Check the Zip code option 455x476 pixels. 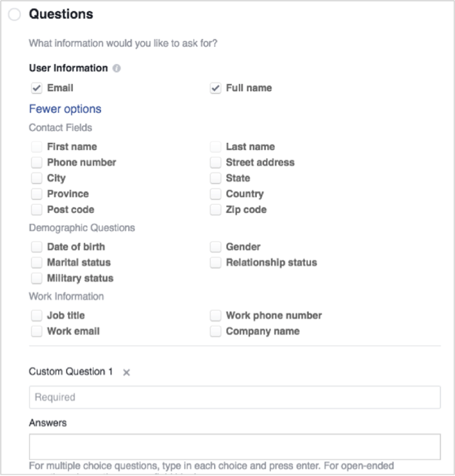click(215, 209)
